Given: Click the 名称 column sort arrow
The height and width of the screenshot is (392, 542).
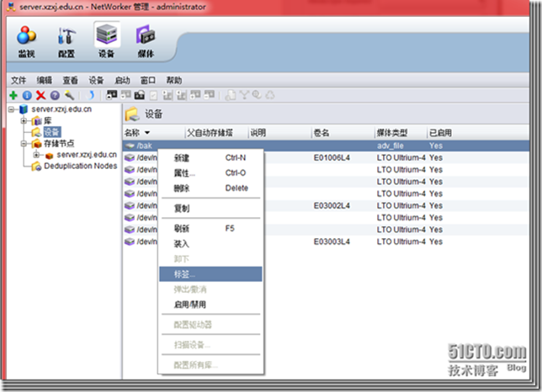Looking at the screenshot, I should pyautogui.click(x=147, y=133).
